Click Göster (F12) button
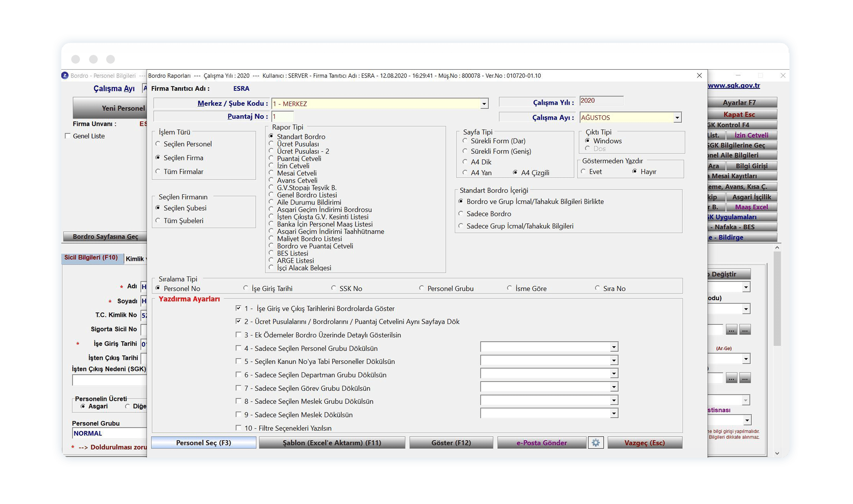 [x=451, y=443]
